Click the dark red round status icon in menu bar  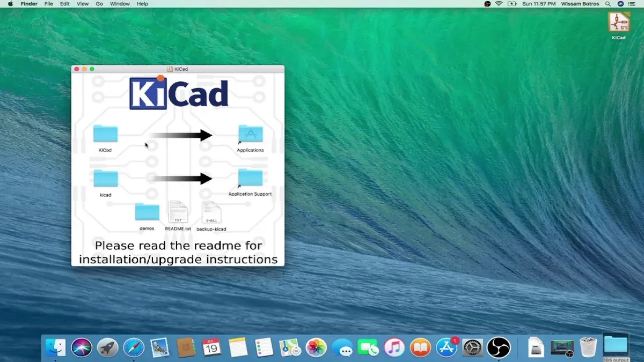pos(487,4)
